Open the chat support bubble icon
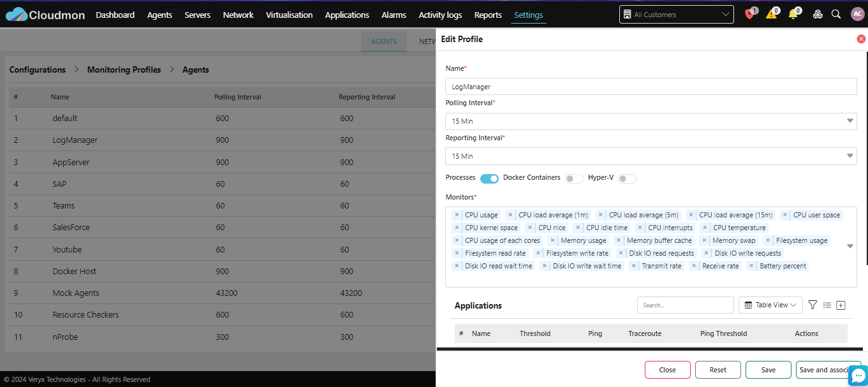Viewport: 868px width, 387px height. (x=858, y=376)
